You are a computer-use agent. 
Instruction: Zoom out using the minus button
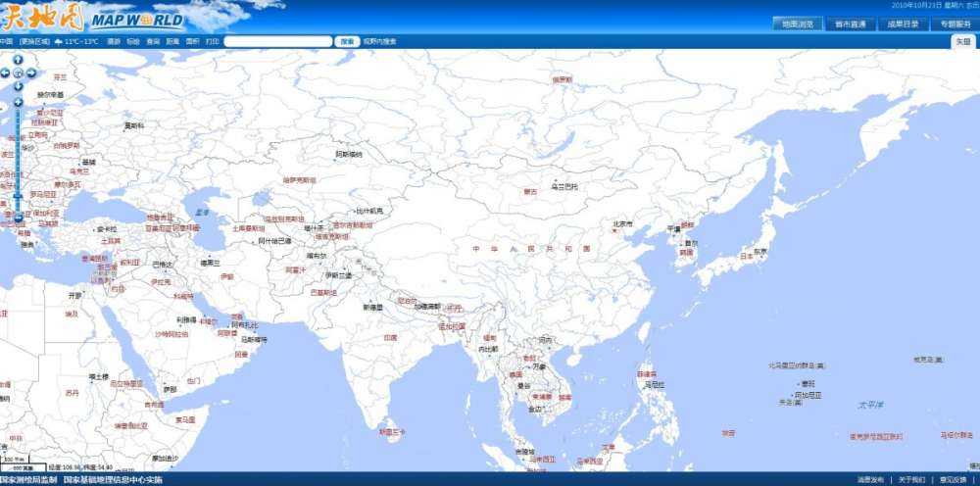coord(18,217)
